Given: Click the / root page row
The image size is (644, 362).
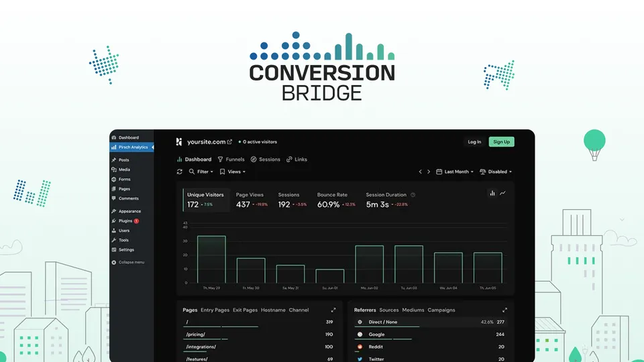Looking at the screenshot, I should point(258,322).
